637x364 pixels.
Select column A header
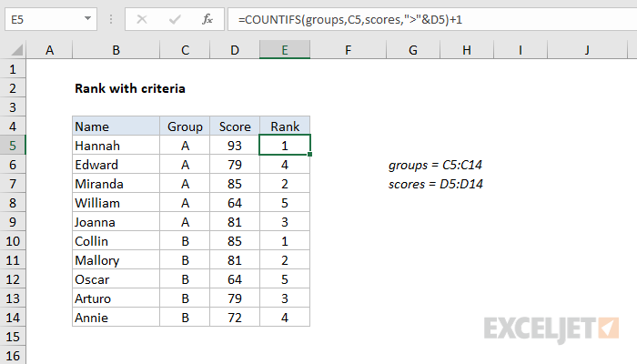[49, 50]
